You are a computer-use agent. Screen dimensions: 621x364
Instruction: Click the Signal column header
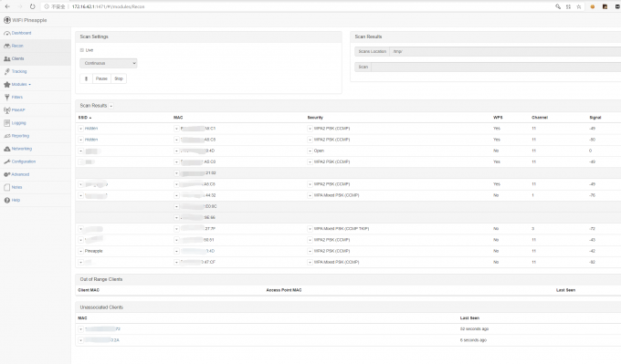pyautogui.click(x=595, y=118)
